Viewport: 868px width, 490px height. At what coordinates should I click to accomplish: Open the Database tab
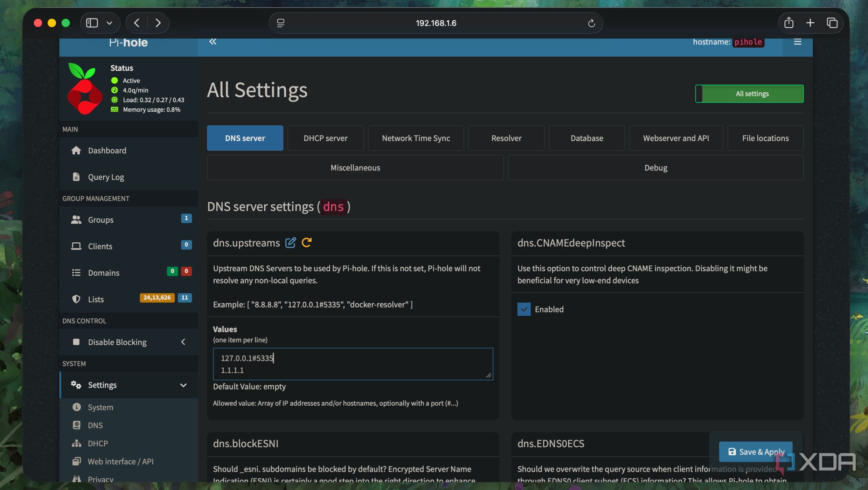pos(587,138)
